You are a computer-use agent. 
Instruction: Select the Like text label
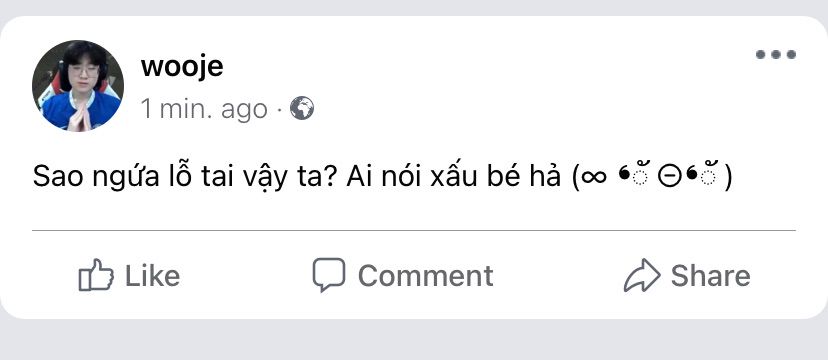click(152, 276)
